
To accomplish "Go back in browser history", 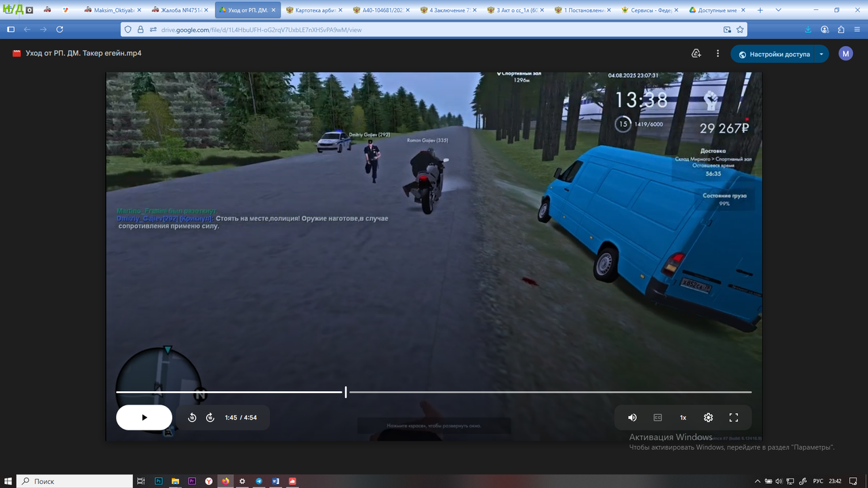I will click(x=27, y=29).
